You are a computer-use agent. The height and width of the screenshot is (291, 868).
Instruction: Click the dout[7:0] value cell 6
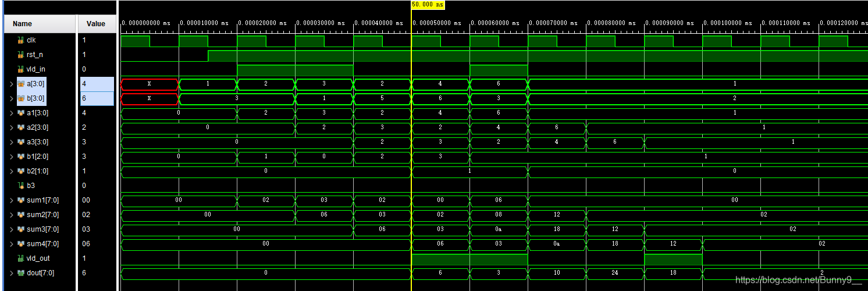(x=97, y=273)
